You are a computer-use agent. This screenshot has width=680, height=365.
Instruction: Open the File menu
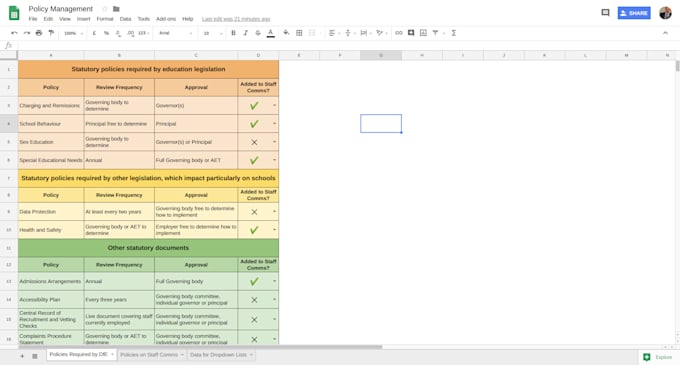coord(33,19)
